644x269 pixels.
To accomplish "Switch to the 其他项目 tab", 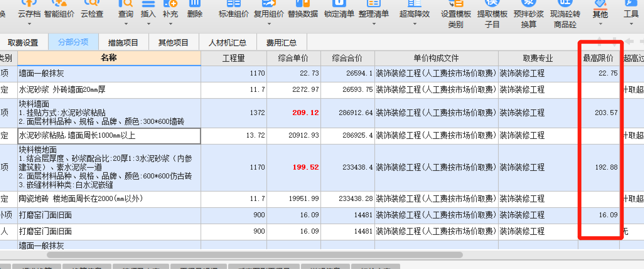I will point(174,42).
